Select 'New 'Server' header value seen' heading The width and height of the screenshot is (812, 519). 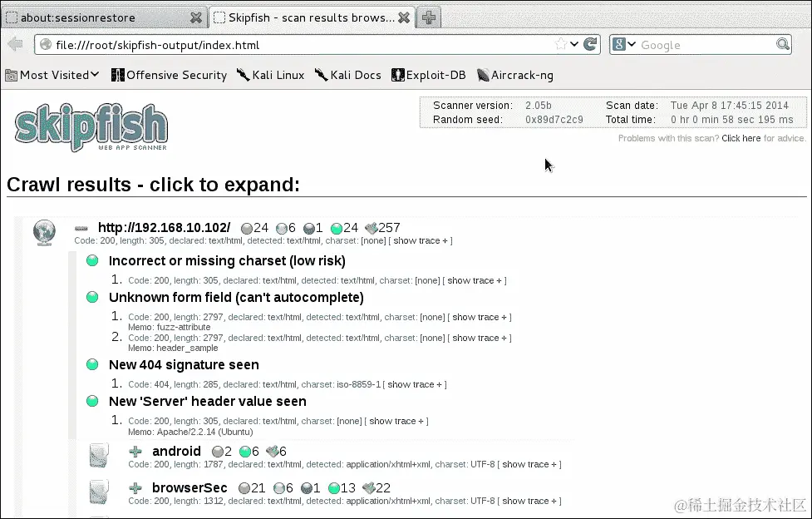pyautogui.click(x=207, y=401)
